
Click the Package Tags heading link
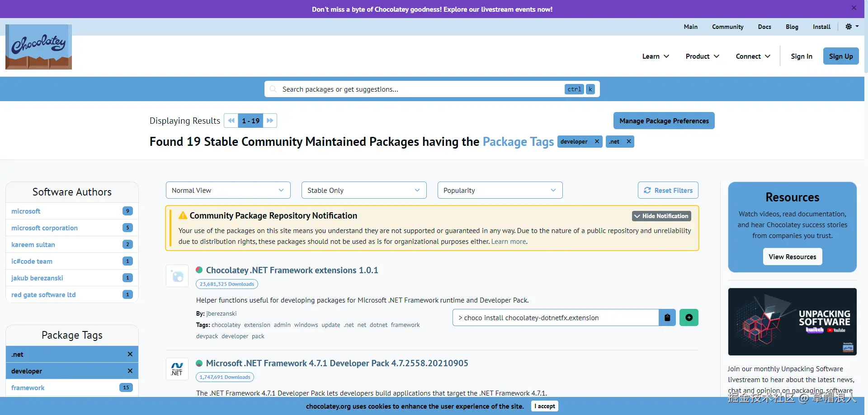coord(518,142)
